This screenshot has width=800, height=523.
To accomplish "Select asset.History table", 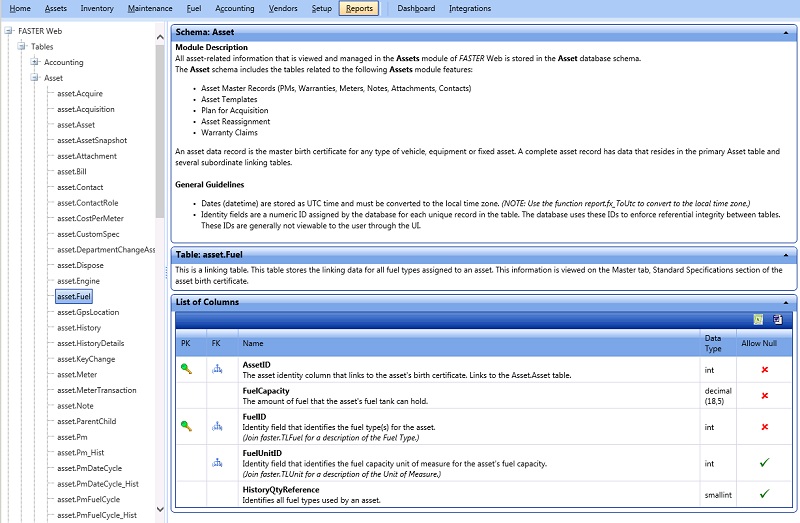I will pos(79,328).
